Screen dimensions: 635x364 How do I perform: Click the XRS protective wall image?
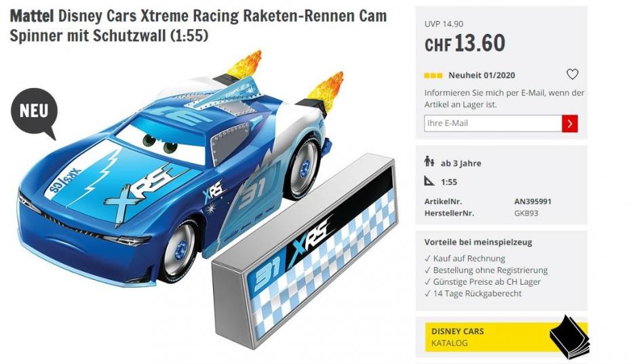coord(305,251)
